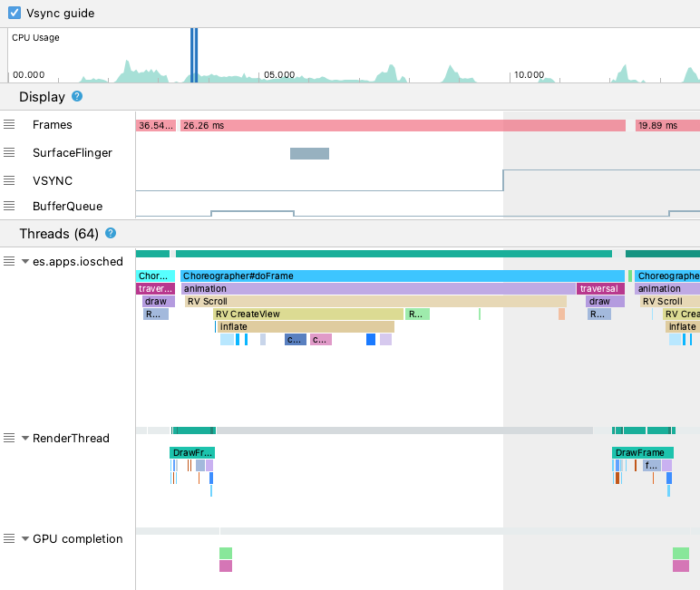
Task: Collapse the RenderThread track
Action: (x=25, y=438)
